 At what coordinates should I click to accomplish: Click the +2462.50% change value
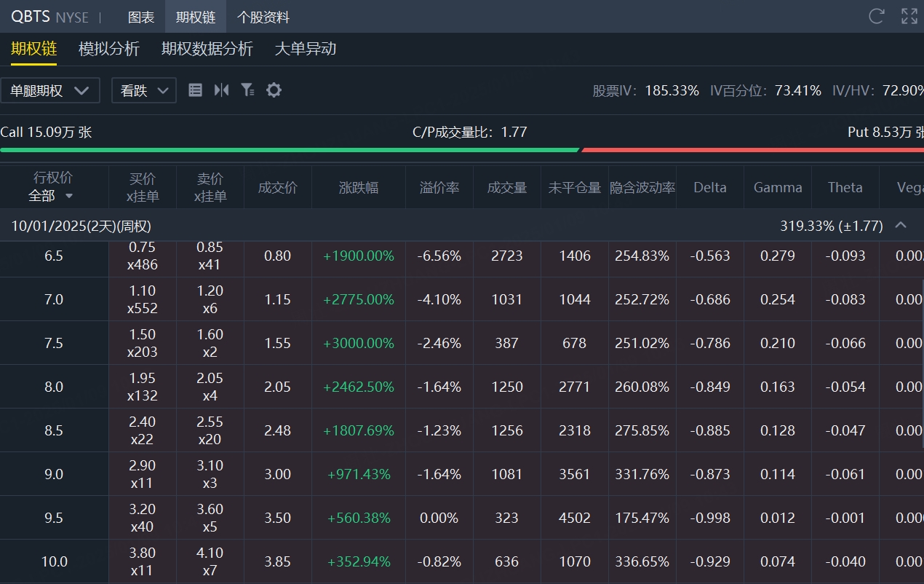click(x=359, y=387)
